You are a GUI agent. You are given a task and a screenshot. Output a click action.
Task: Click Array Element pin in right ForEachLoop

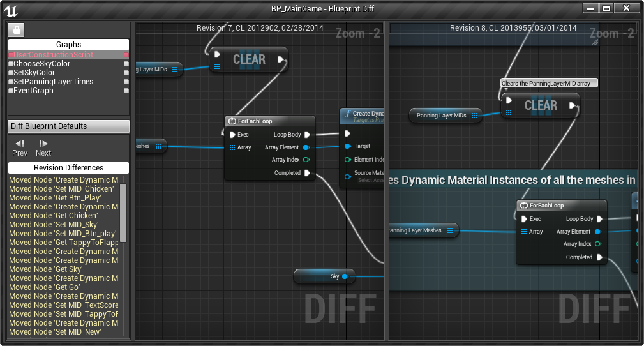pyautogui.click(x=598, y=232)
